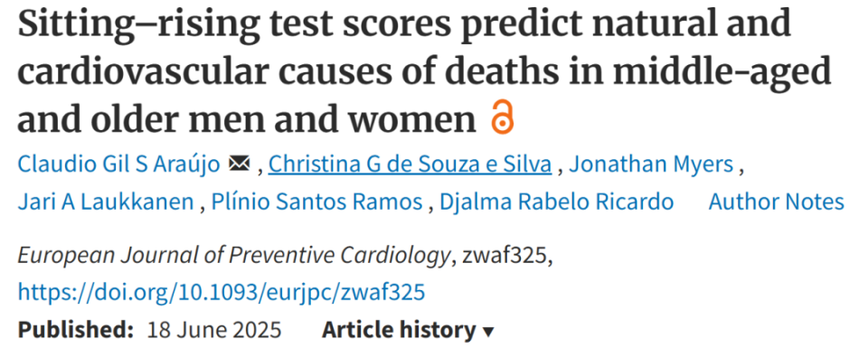Click the 18 June 2025 date

214,330
